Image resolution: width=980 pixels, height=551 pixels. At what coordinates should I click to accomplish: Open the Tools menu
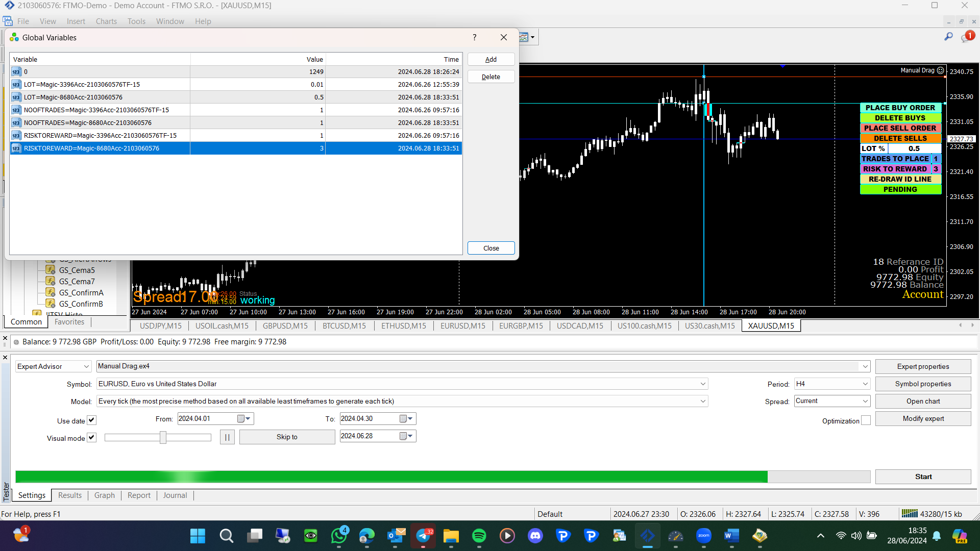[x=136, y=21]
